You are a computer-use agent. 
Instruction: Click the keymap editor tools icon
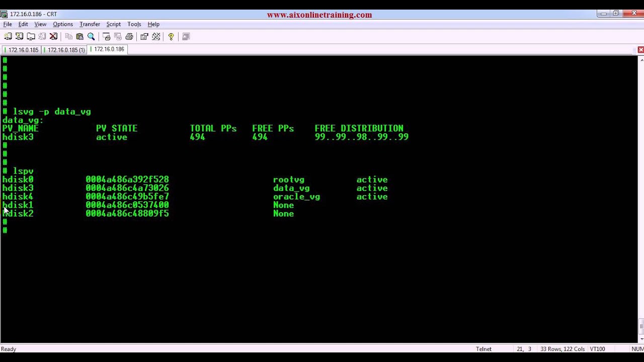point(156,37)
